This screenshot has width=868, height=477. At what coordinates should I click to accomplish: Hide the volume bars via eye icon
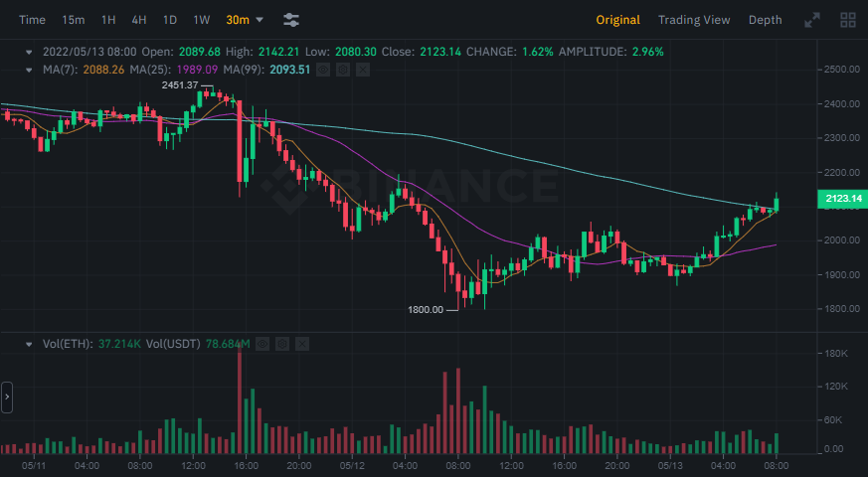click(x=262, y=344)
